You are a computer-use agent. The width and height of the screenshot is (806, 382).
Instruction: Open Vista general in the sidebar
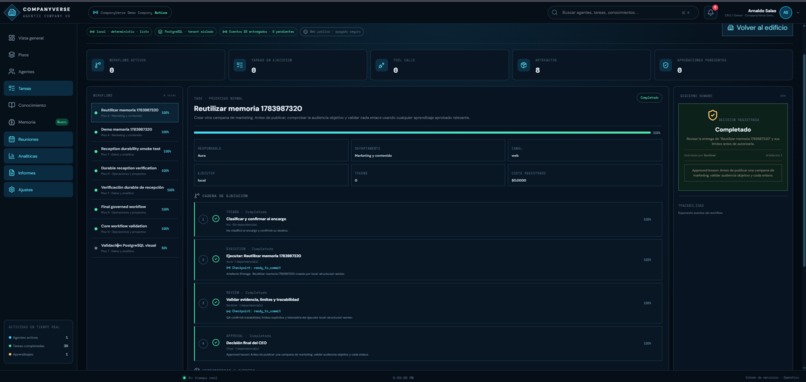click(x=38, y=38)
